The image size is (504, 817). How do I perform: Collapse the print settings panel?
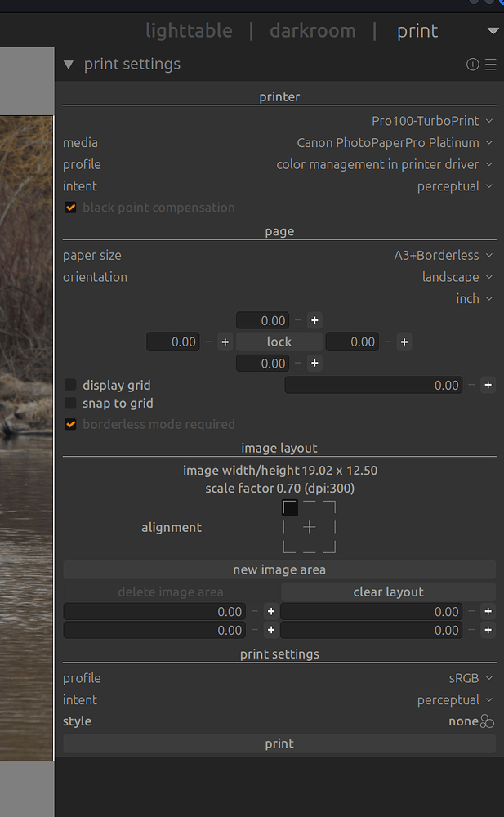(69, 64)
